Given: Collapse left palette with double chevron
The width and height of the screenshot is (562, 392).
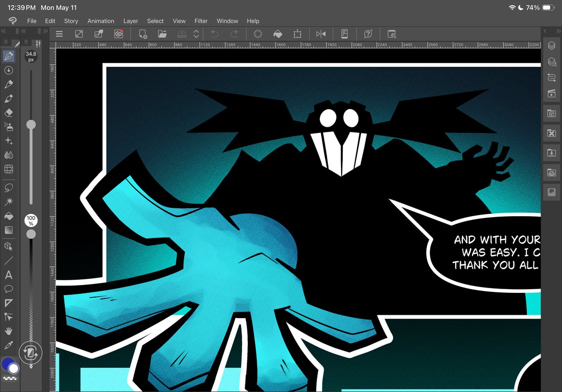Looking at the screenshot, I should 3,31.
